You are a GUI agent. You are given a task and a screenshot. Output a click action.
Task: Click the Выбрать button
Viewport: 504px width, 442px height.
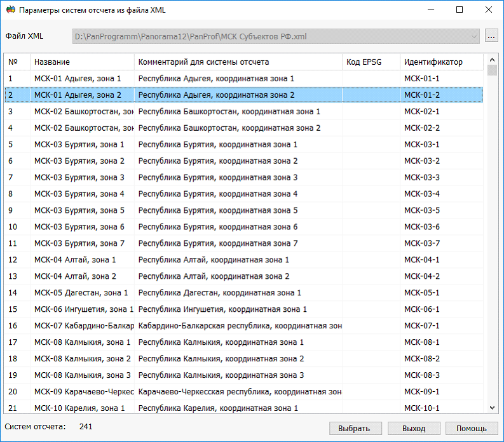(x=355, y=429)
